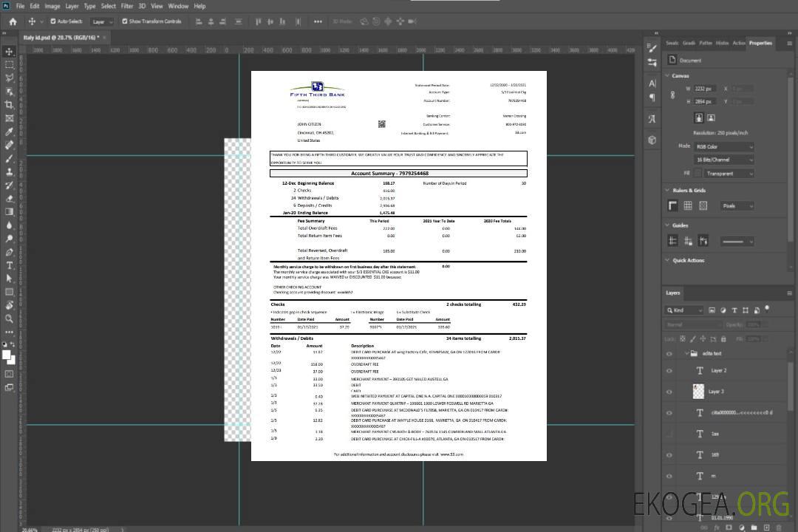
Task: Select the Horizontal Type tool
Action: coord(9,265)
